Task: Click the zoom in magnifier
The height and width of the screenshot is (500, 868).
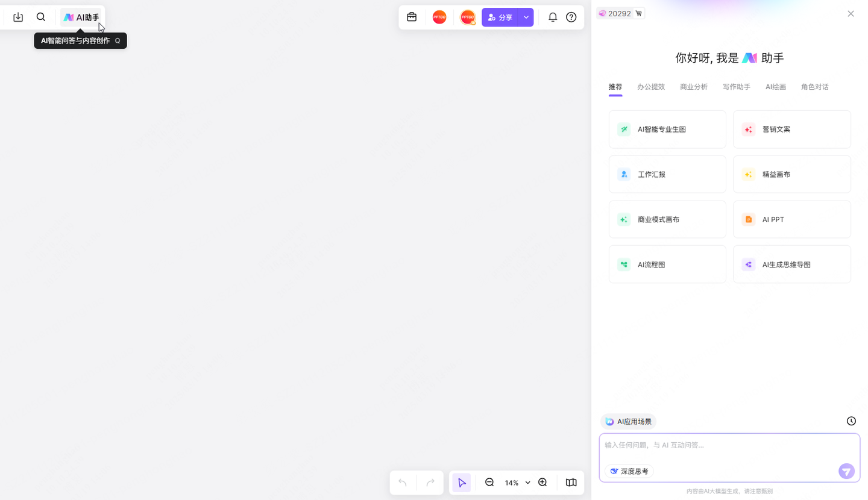Action: pyautogui.click(x=542, y=483)
